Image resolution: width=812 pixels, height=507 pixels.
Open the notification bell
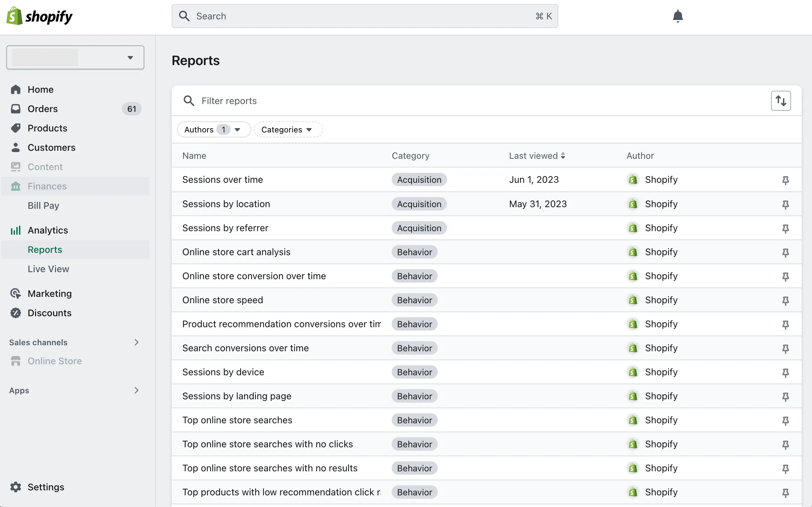pyautogui.click(x=678, y=16)
